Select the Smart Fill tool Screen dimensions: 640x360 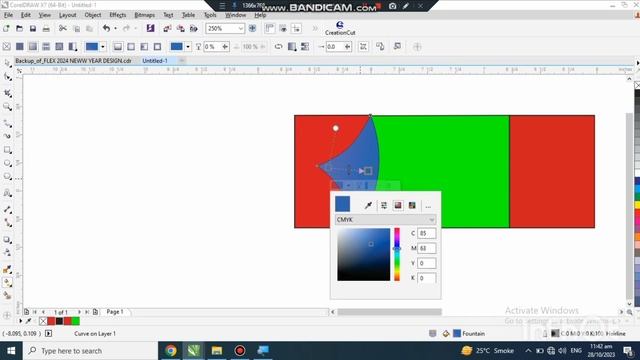tap(7, 296)
